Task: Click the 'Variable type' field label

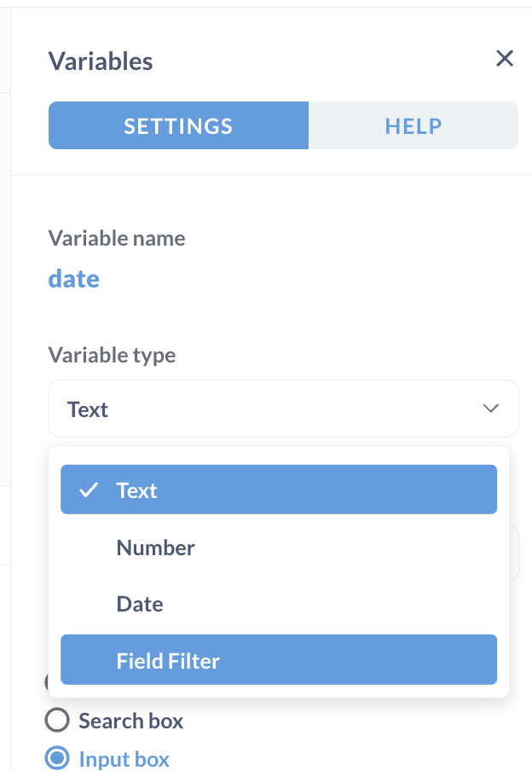Action: [x=112, y=355]
